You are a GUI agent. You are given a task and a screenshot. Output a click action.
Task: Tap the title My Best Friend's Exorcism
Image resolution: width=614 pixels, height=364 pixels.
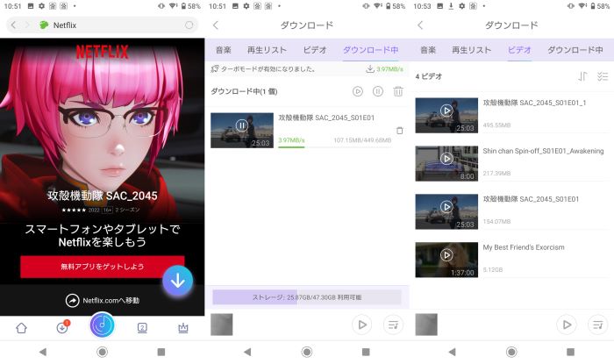tap(524, 247)
